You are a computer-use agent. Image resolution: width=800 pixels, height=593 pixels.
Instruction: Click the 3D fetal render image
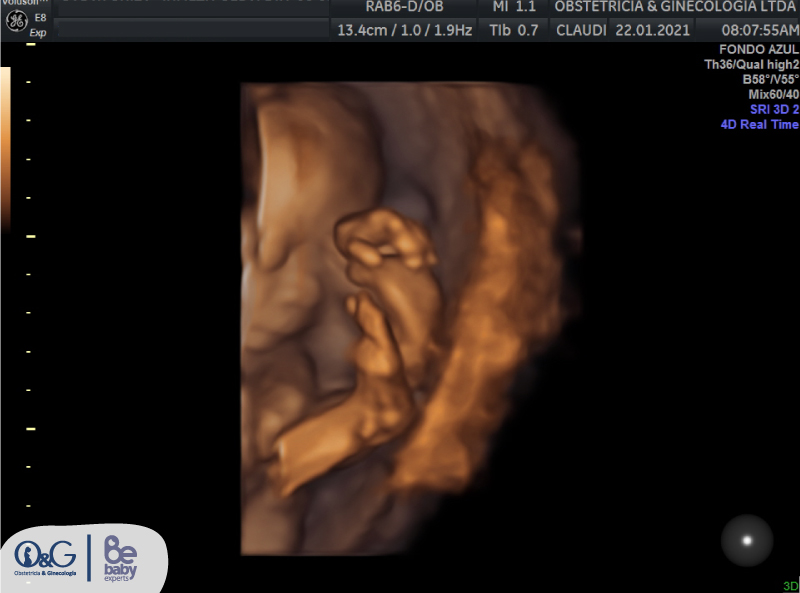411,318
